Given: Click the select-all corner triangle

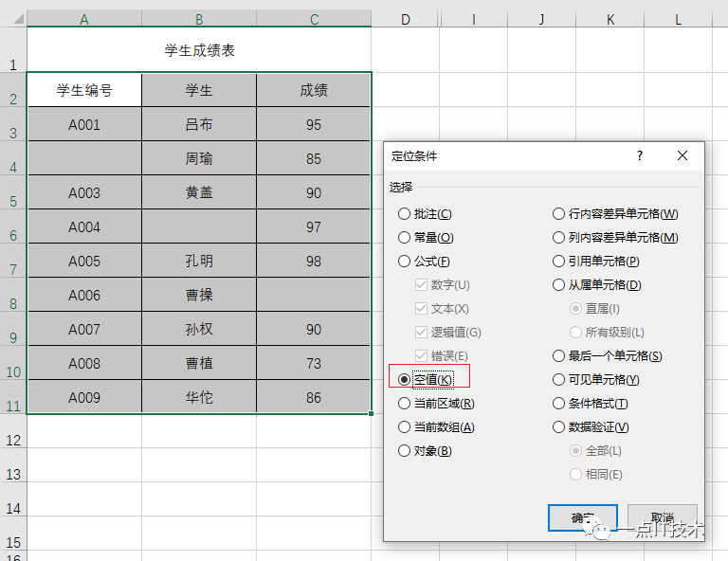Looking at the screenshot, I should [x=19, y=19].
